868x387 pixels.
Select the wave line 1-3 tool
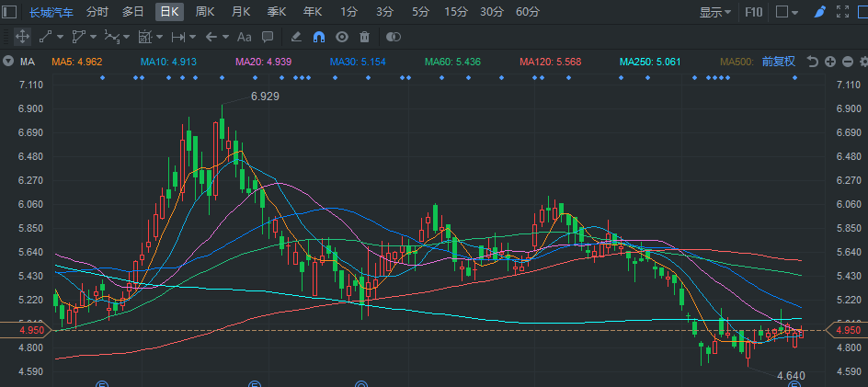pyautogui.click(x=112, y=37)
